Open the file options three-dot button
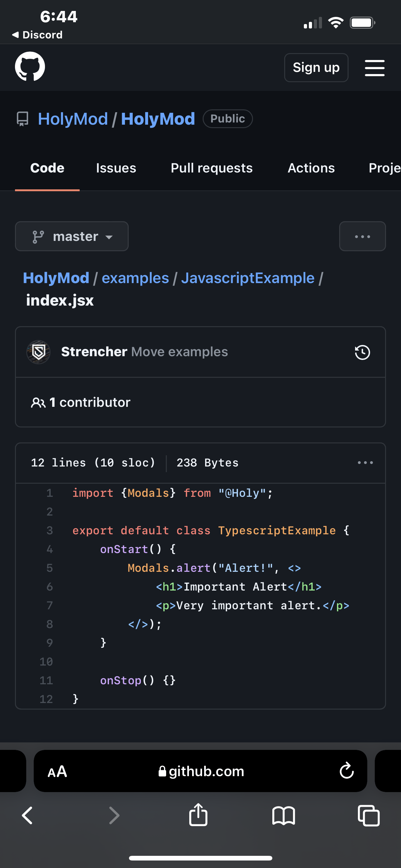The image size is (401, 868). (362, 236)
